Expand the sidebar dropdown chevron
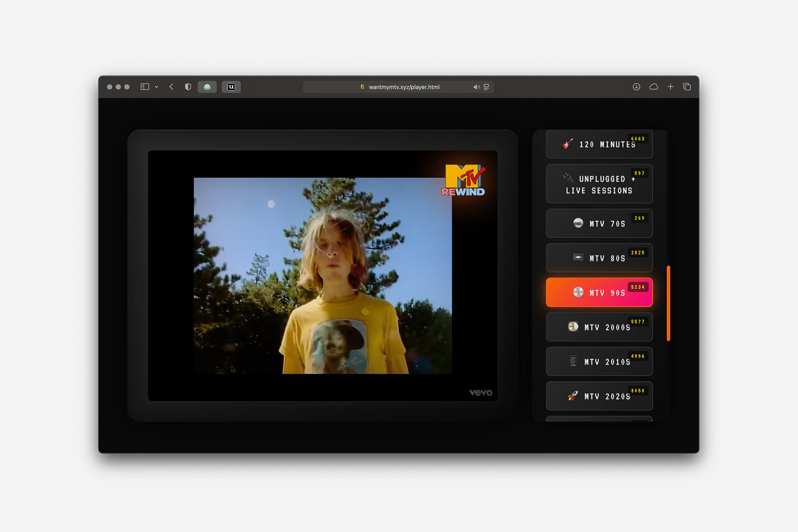This screenshot has height=532, width=798. pos(157,87)
